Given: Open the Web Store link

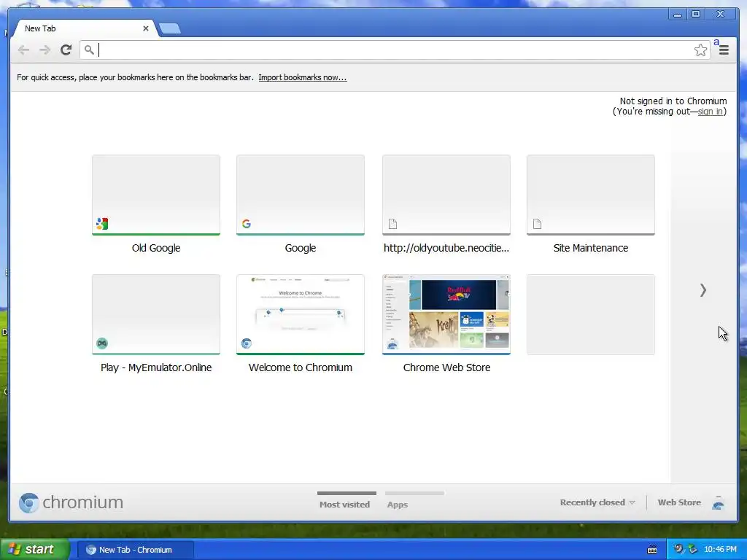Looking at the screenshot, I should [679, 502].
